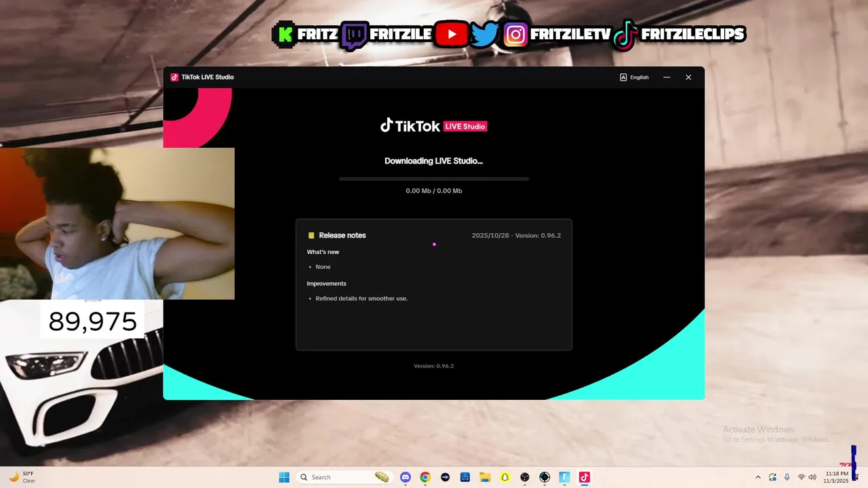Click the FRITZILECLIPS banner text

pos(692,34)
